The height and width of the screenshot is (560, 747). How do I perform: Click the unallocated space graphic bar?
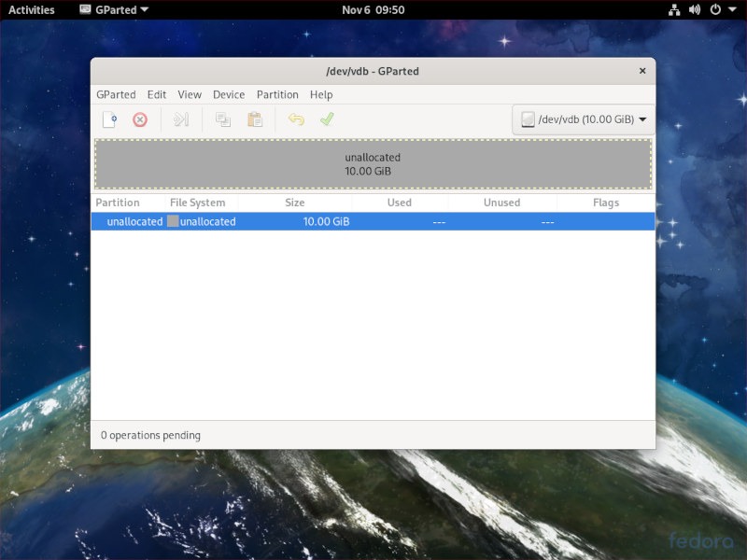pos(372,164)
